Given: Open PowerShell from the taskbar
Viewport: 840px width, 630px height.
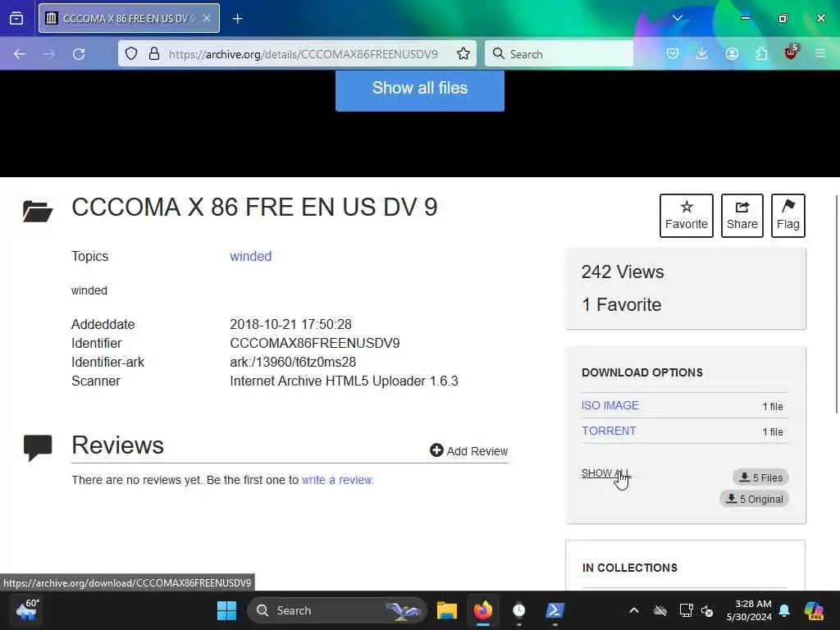Looking at the screenshot, I should click(555, 610).
